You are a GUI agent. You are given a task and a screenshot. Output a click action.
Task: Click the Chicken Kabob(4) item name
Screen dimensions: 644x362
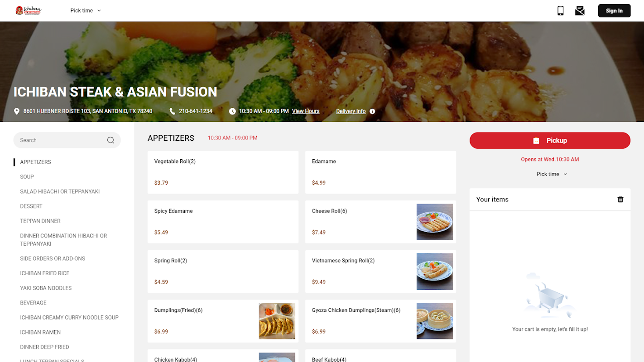176,359
